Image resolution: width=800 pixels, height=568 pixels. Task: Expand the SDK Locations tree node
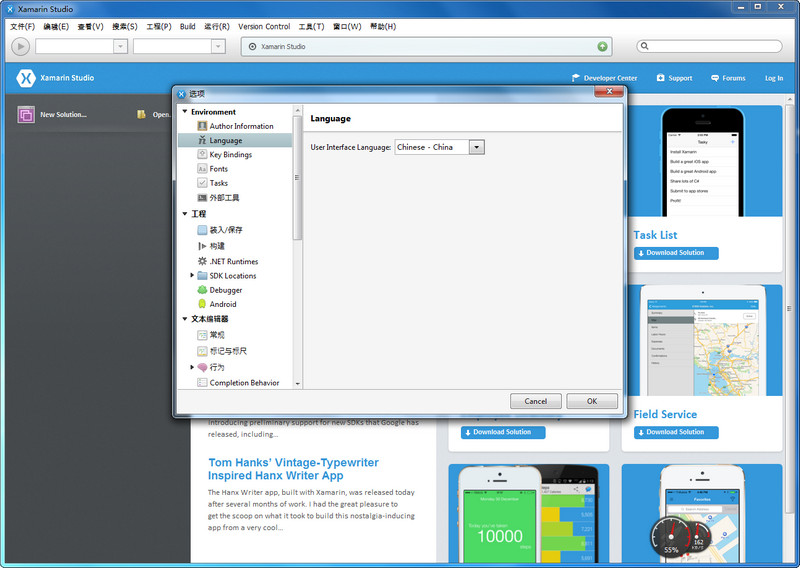[192, 275]
